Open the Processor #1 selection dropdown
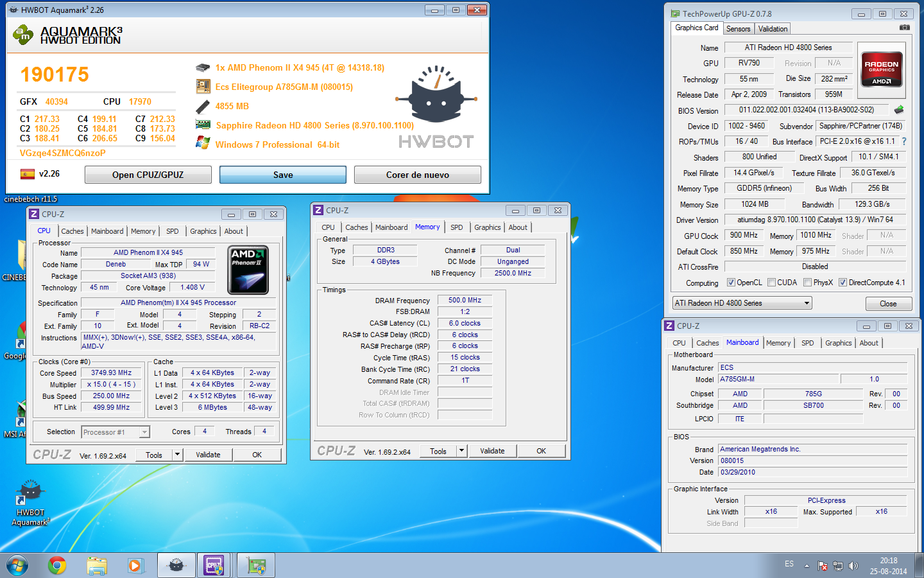This screenshot has height=578, width=924. pos(116,432)
